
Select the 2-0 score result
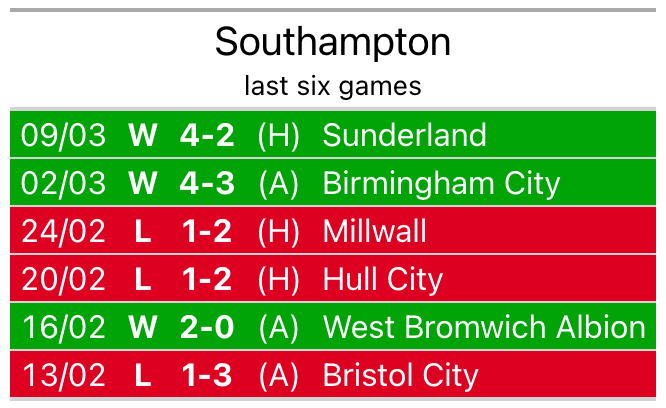pyautogui.click(x=207, y=327)
